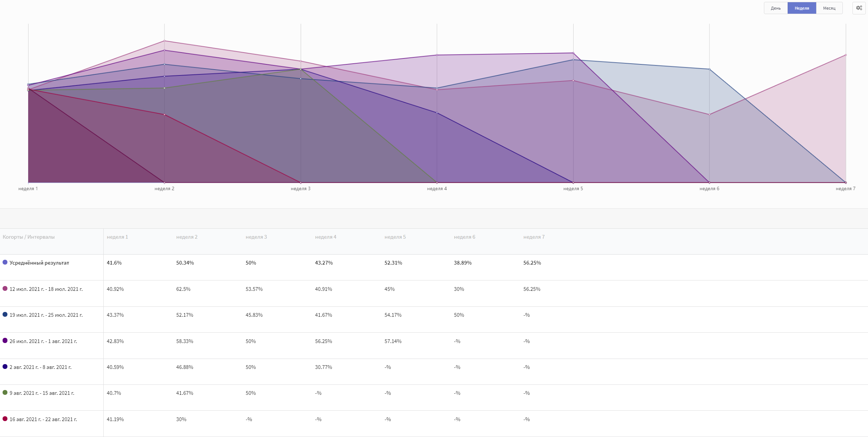Toggle 9 авг. – 15 авг. green cohort dot
Screen dimensions: 868x437
(x=5, y=393)
